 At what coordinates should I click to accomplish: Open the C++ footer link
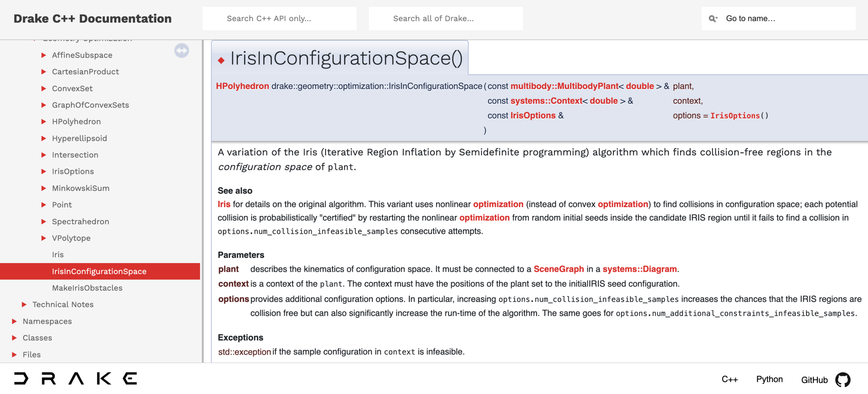pyautogui.click(x=729, y=379)
